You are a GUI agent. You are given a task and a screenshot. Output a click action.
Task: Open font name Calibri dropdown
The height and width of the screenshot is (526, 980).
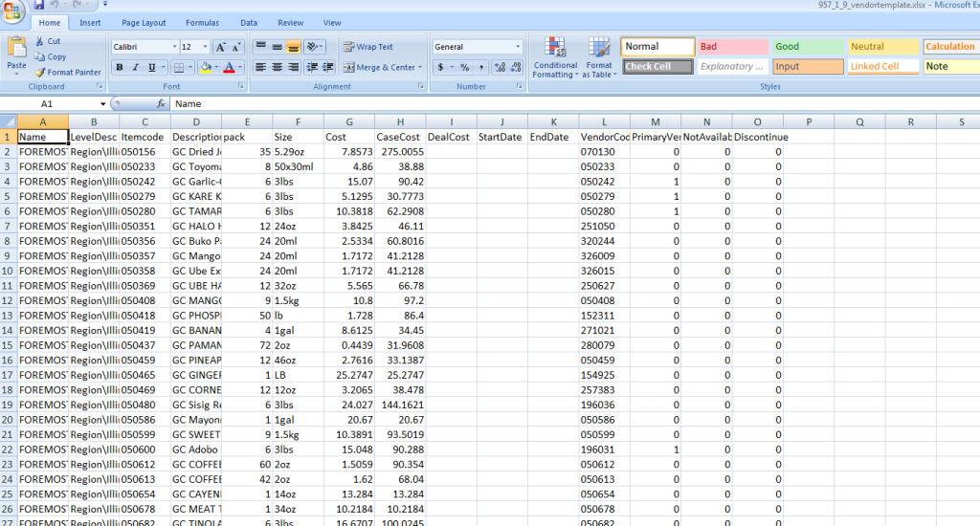pyautogui.click(x=174, y=47)
